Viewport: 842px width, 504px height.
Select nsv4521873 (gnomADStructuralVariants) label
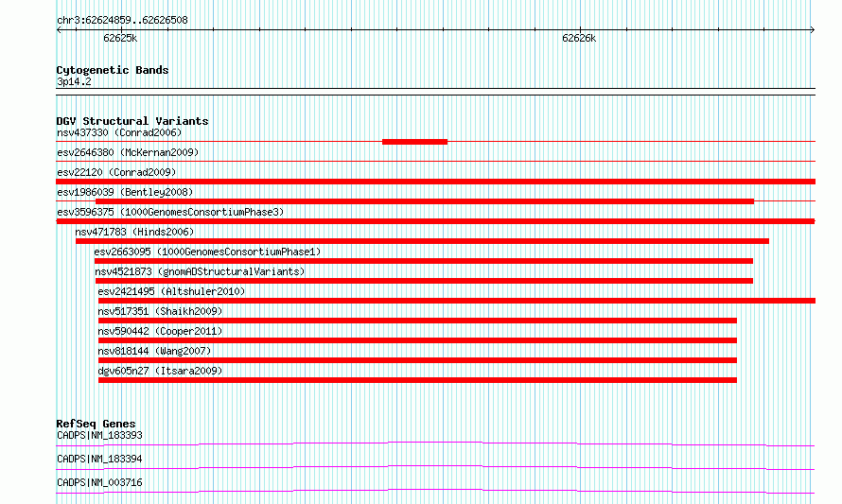(x=200, y=271)
